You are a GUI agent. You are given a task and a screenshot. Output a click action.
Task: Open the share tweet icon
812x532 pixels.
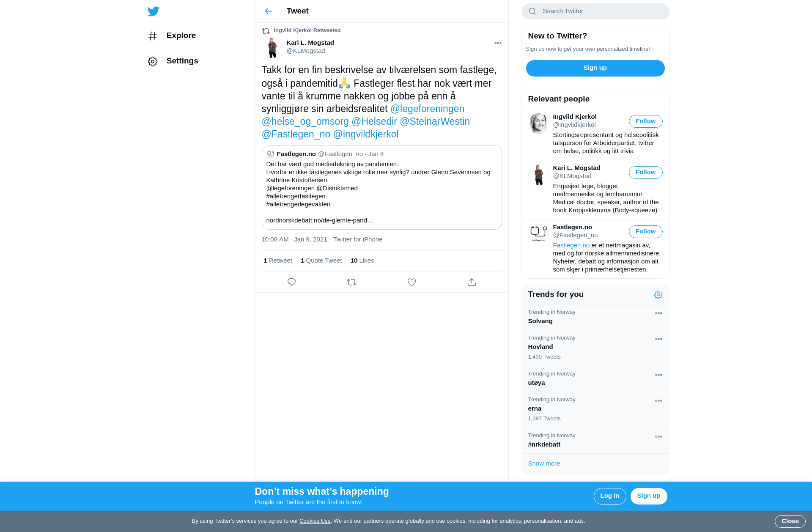click(472, 282)
